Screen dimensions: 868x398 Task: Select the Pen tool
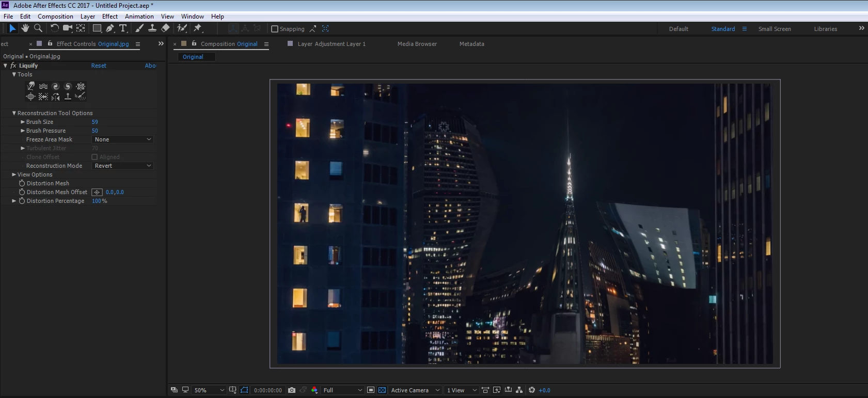click(x=110, y=28)
